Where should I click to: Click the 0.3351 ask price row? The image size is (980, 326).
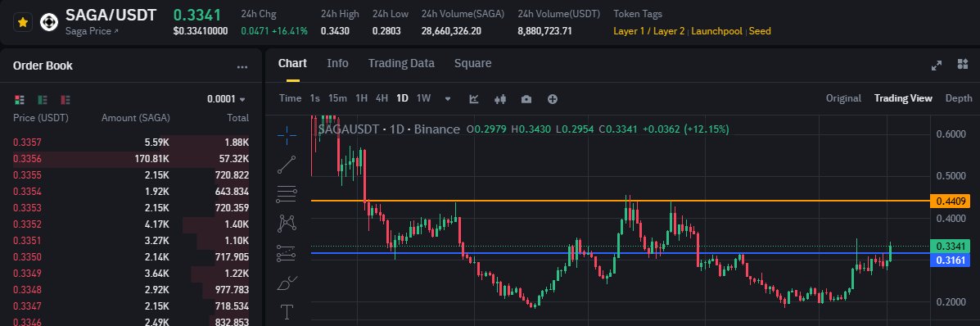pyautogui.click(x=131, y=241)
